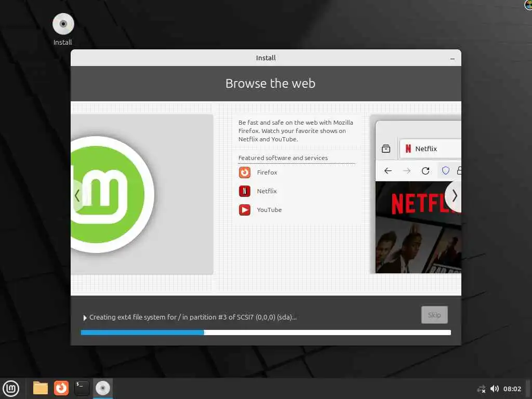
Task: Open the Linux Mint start menu
Action: (11, 389)
